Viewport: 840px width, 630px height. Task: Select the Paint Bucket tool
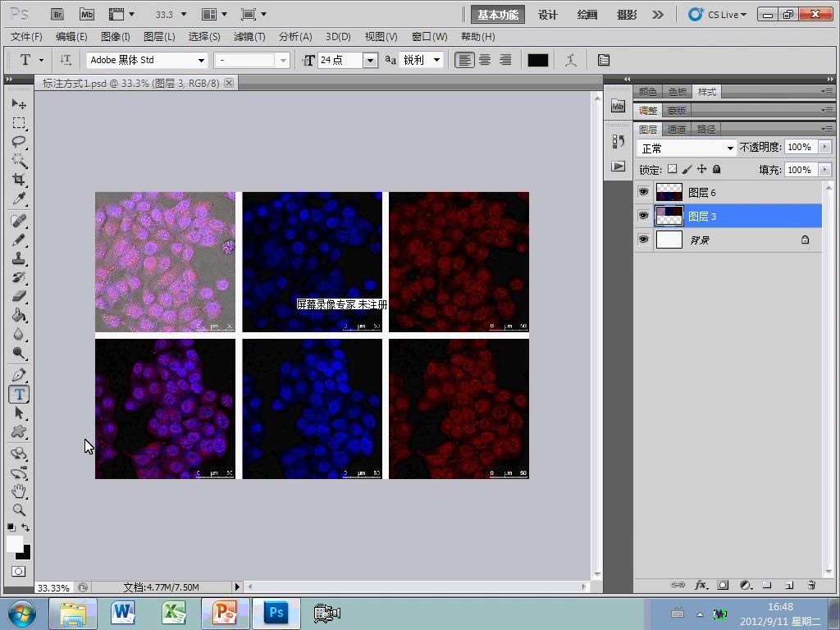pyautogui.click(x=19, y=315)
